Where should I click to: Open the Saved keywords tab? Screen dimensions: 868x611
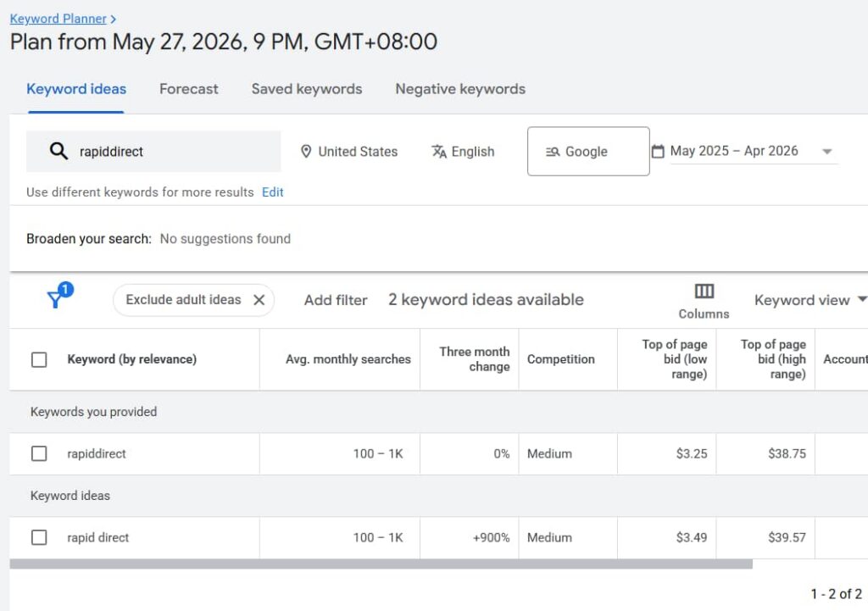[307, 89]
